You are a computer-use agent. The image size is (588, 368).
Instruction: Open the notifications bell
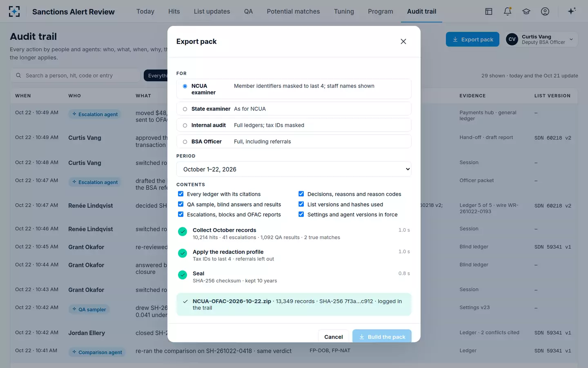tap(508, 11)
